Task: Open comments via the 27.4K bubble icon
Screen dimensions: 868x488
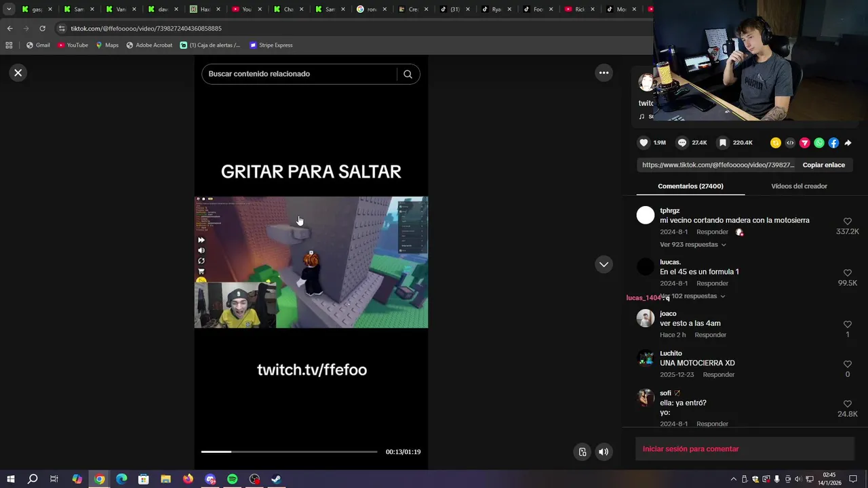Action: 682,142
